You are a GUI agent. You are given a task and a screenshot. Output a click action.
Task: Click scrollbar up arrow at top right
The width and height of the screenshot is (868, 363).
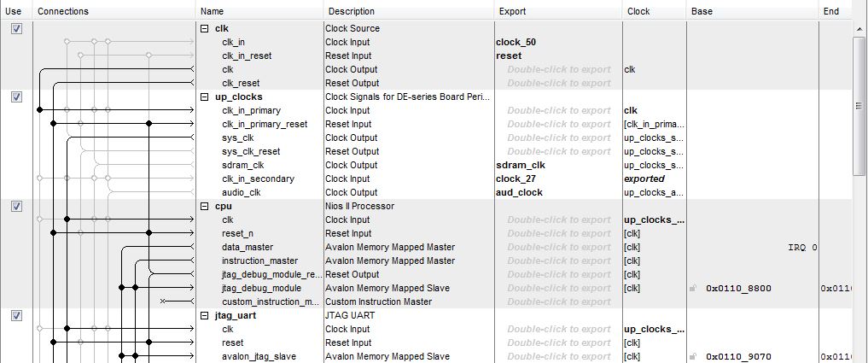click(x=860, y=28)
